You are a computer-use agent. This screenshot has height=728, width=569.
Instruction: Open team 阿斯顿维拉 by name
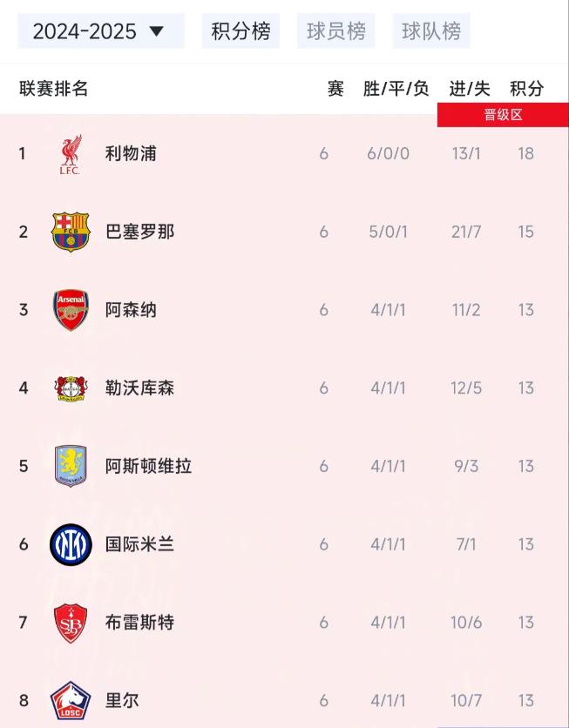(x=148, y=466)
